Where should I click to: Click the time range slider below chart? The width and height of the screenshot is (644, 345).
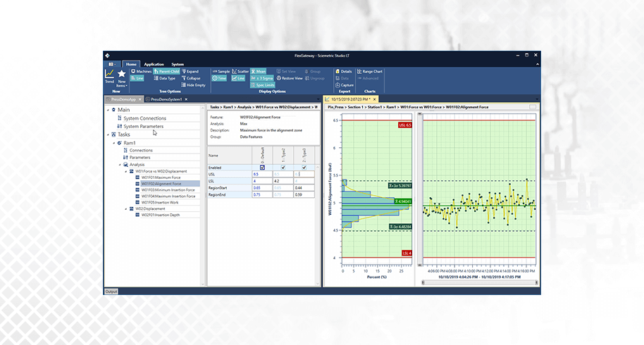pyautogui.click(x=480, y=282)
